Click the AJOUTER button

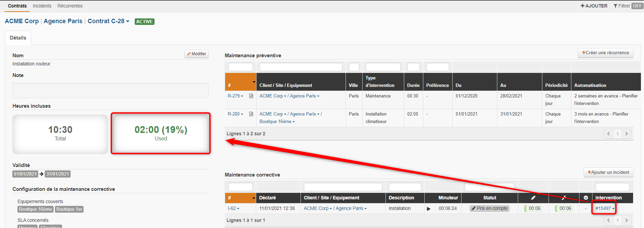point(594,6)
